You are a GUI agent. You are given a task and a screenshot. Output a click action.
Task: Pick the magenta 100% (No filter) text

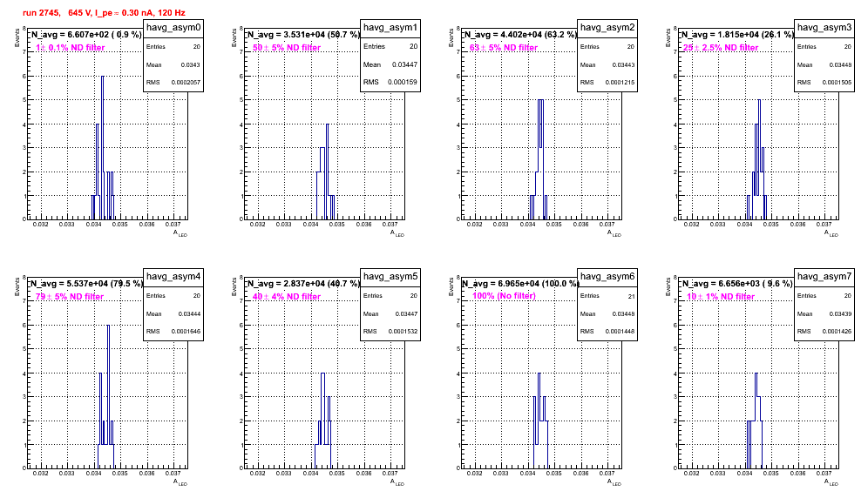(505, 295)
